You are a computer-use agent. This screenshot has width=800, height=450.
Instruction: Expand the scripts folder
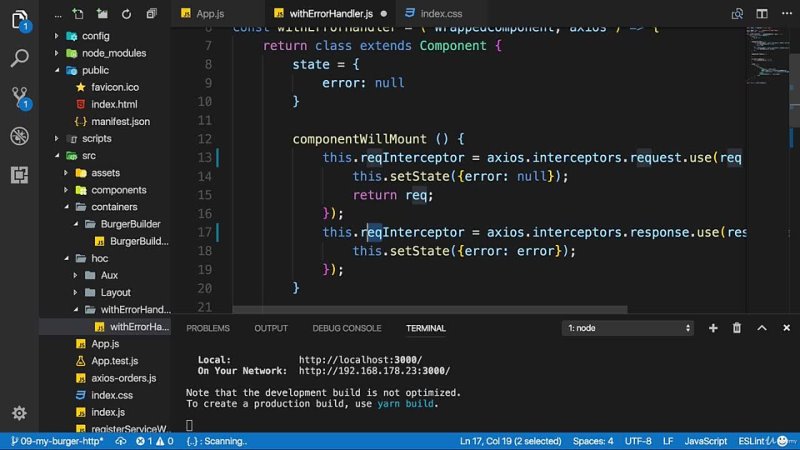[105, 138]
